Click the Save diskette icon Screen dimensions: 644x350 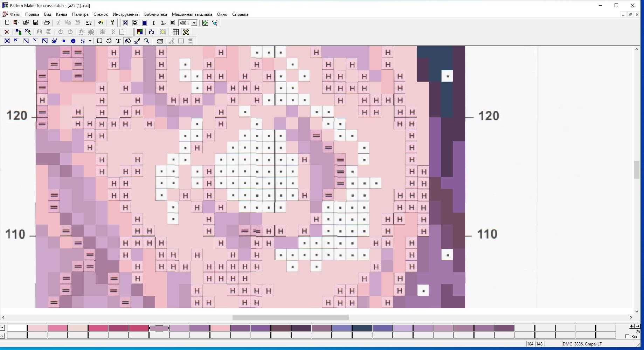click(x=36, y=23)
